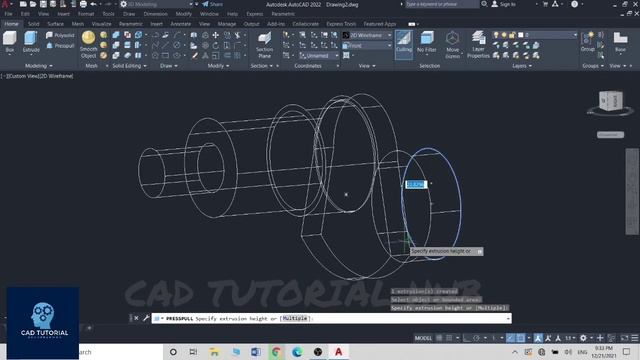
Task: Toggle polar tracking in status bar
Action: (x=476, y=338)
